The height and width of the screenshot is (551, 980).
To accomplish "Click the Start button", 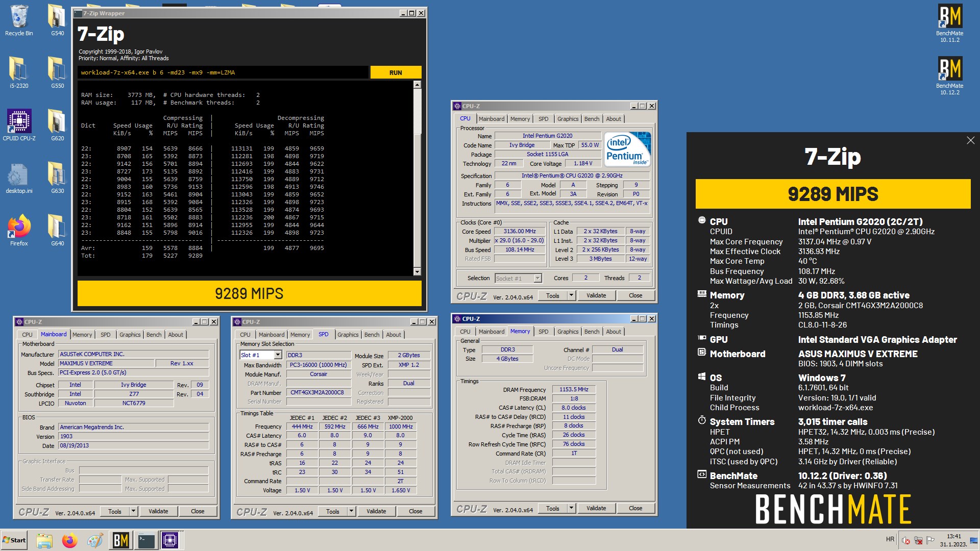I will coord(14,540).
